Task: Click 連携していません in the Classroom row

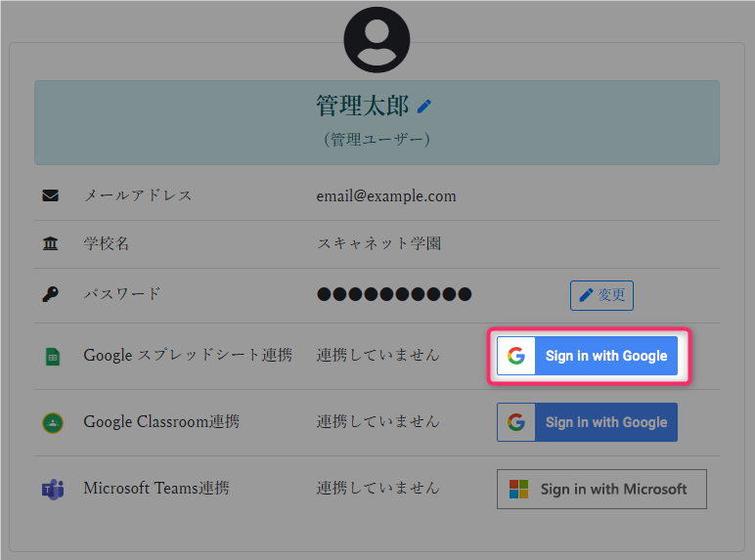Action: 377,422
